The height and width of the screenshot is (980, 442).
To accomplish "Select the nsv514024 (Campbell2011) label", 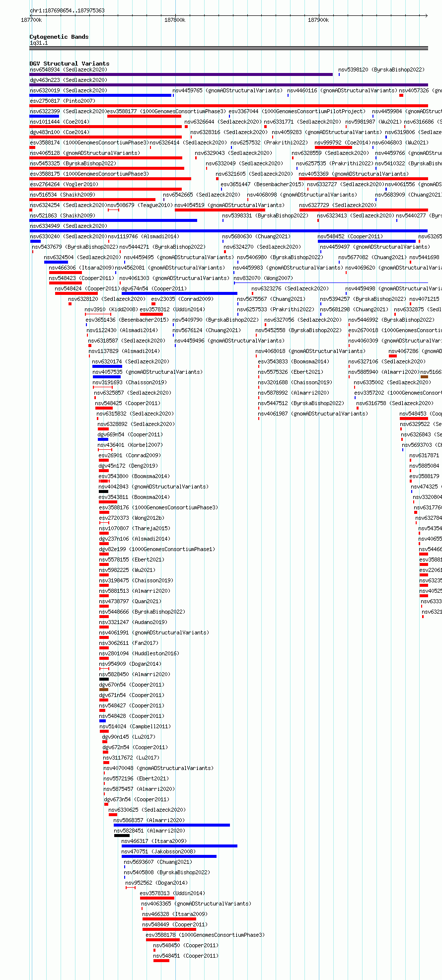I will [x=135, y=727].
